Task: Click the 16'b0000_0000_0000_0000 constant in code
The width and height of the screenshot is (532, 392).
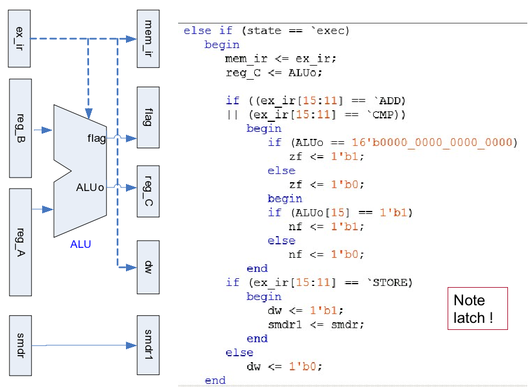Action: point(432,142)
